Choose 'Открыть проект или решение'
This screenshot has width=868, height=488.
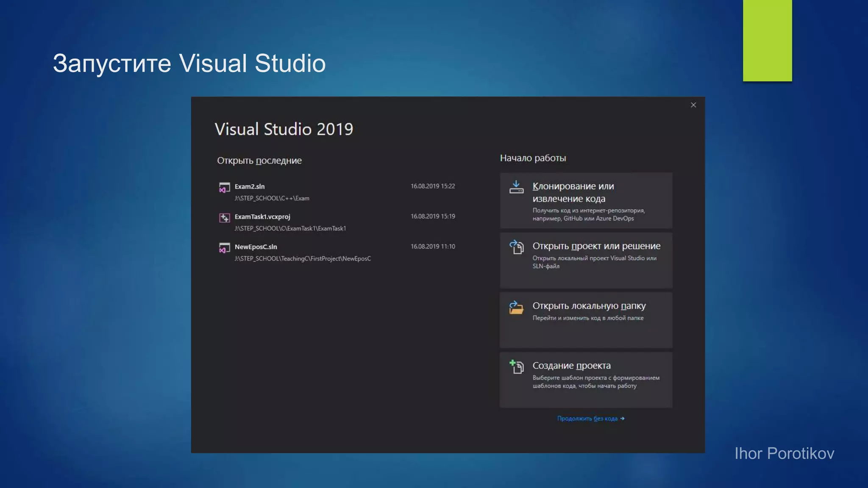pos(586,260)
